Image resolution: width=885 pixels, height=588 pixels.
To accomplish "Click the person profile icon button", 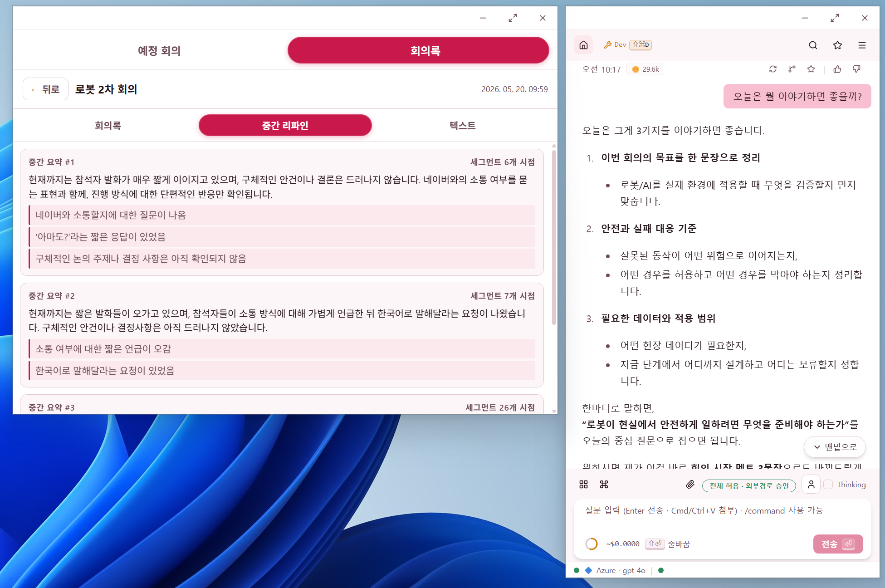I will coord(811,484).
